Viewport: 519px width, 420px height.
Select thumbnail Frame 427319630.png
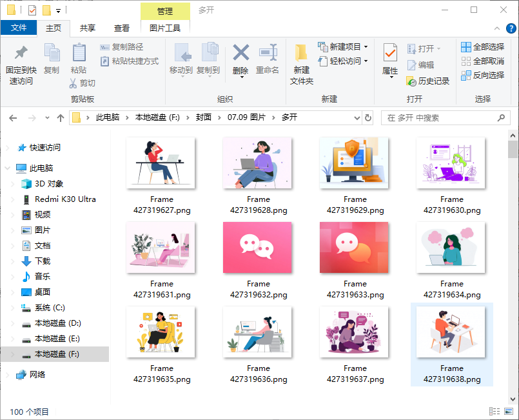pos(451,163)
